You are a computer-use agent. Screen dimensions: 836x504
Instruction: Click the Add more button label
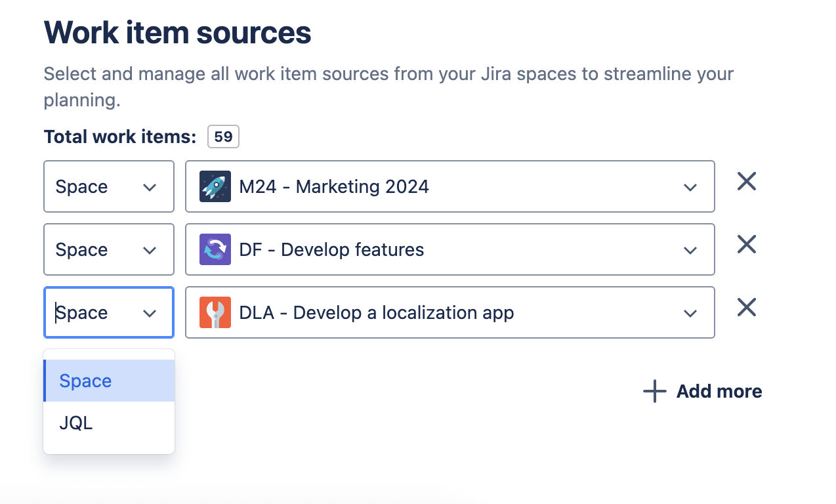click(719, 392)
